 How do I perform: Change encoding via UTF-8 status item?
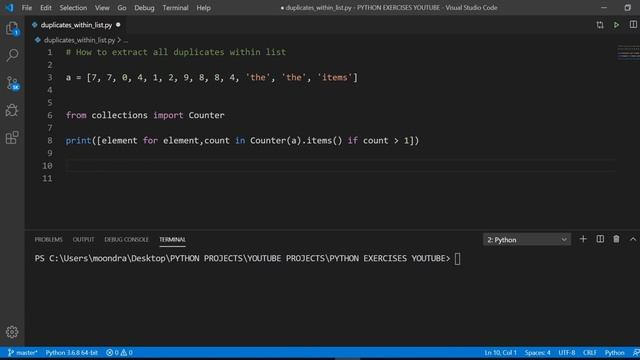pos(567,353)
